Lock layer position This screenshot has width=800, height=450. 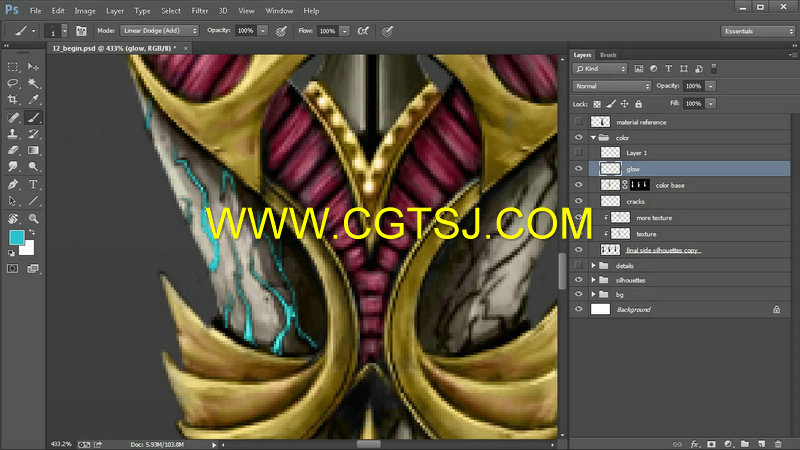coord(624,104)
